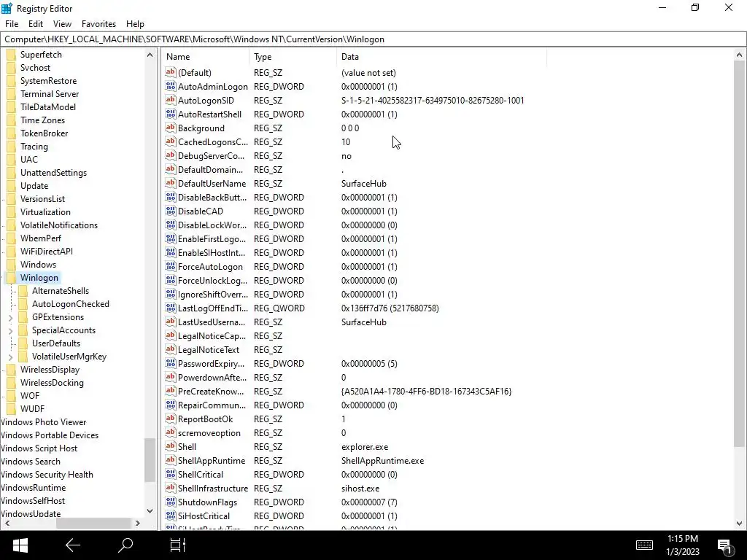Select the DebugServerCo... value name

[x=211, y=156]
